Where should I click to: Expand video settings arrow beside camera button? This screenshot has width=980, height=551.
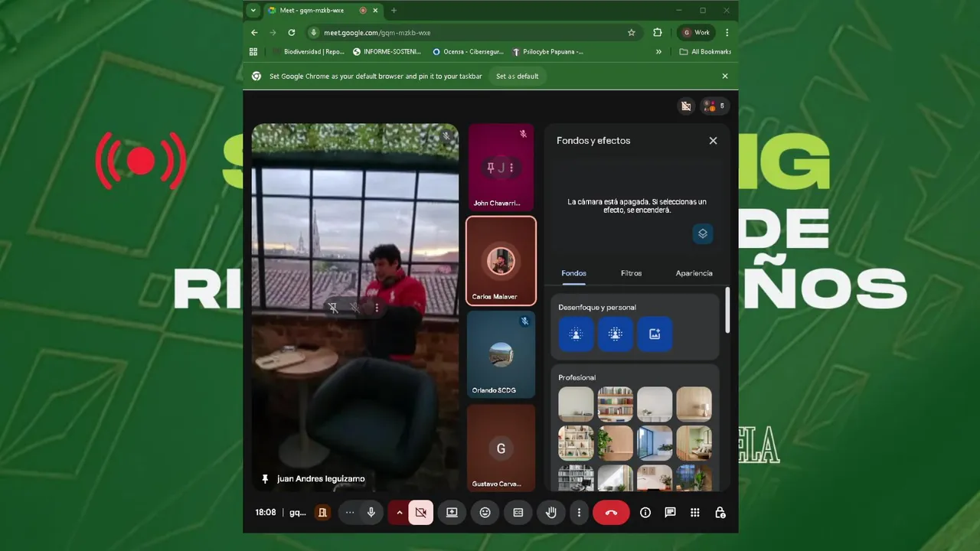click(399, 513)
